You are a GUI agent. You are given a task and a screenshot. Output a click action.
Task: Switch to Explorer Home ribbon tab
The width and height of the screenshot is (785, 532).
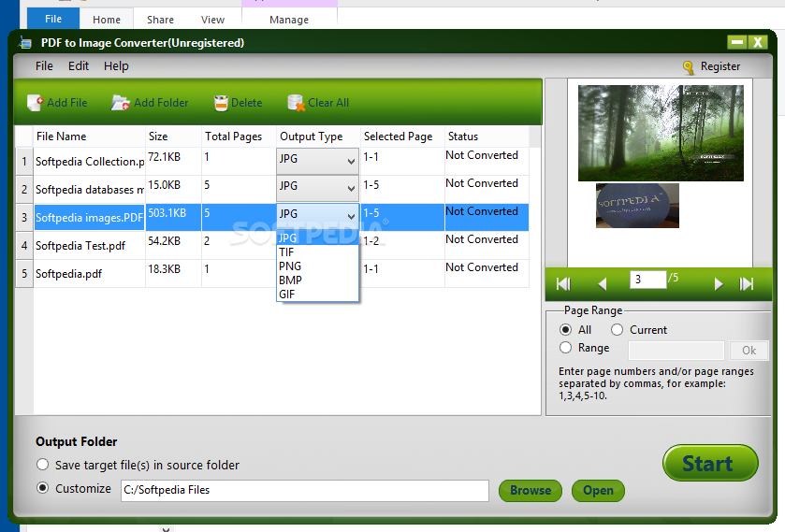coord(107,20)
